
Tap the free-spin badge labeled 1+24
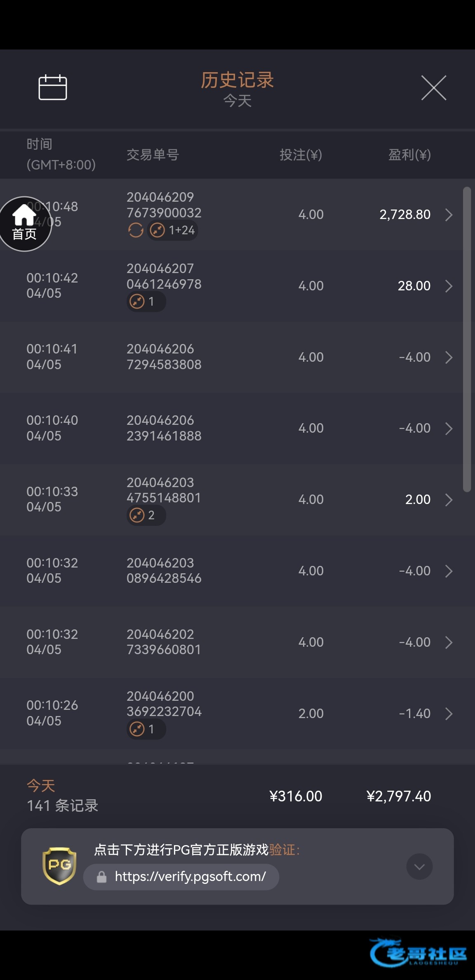pos(173,230)
